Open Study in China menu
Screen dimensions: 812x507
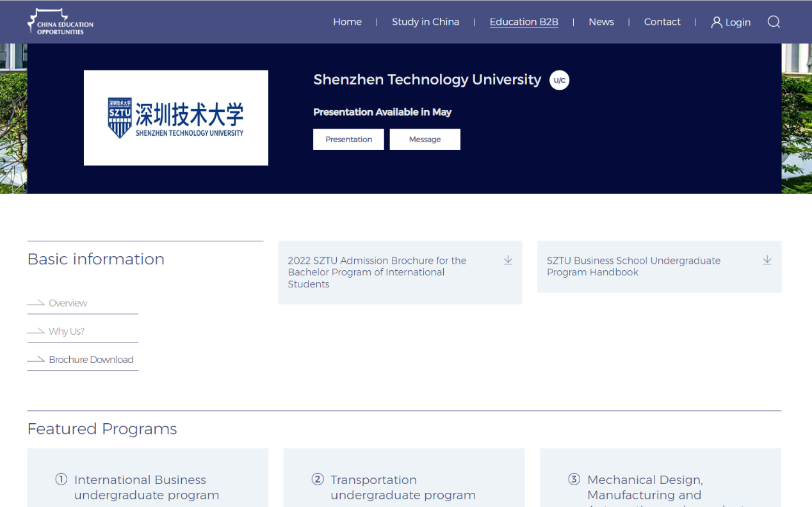(x=425, y=22)
